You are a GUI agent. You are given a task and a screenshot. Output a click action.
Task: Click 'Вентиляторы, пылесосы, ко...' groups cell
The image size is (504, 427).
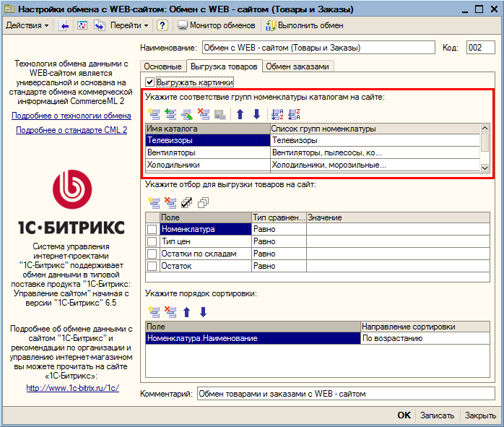[x=375, y=152]
